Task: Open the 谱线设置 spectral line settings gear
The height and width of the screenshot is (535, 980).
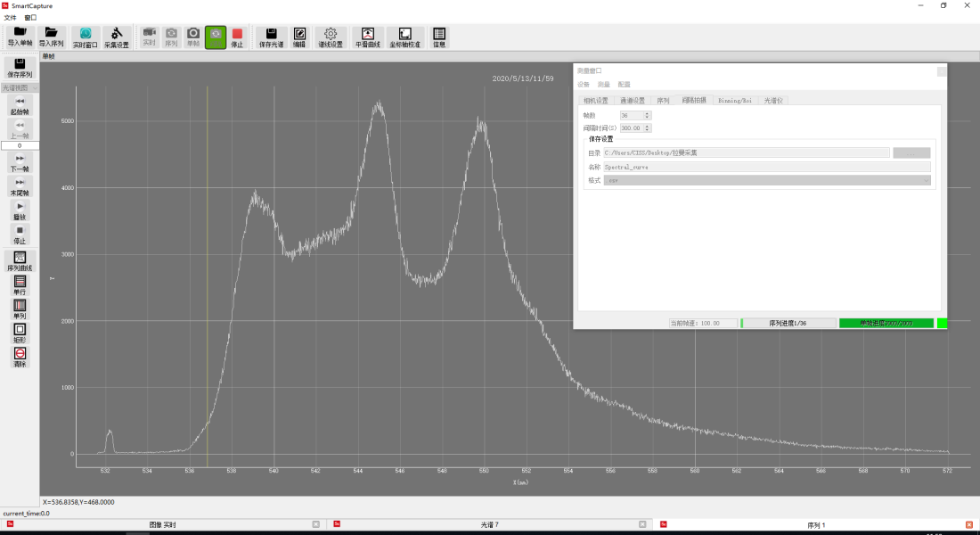Action: pyautogui.click(x=331, y=37)
